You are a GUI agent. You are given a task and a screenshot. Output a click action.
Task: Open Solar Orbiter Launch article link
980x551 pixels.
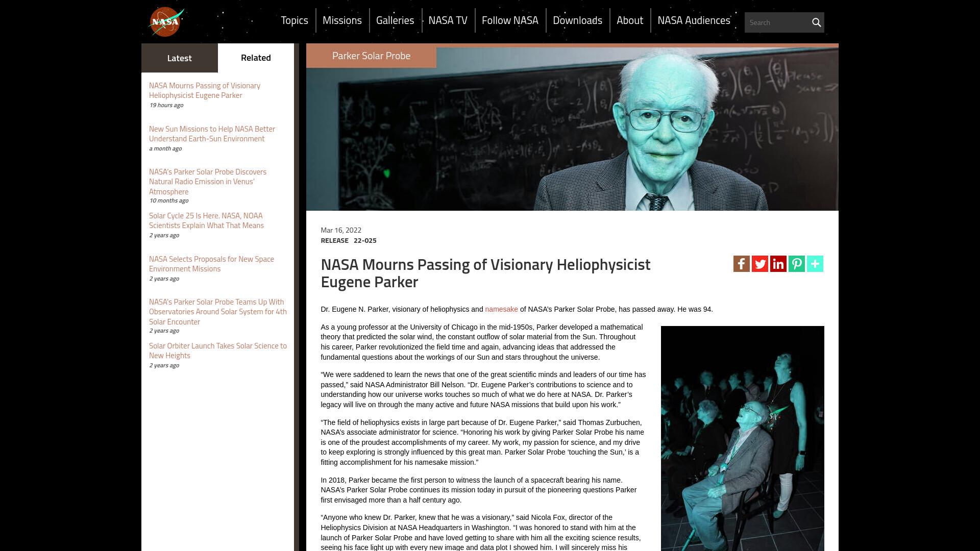(218, 350)
